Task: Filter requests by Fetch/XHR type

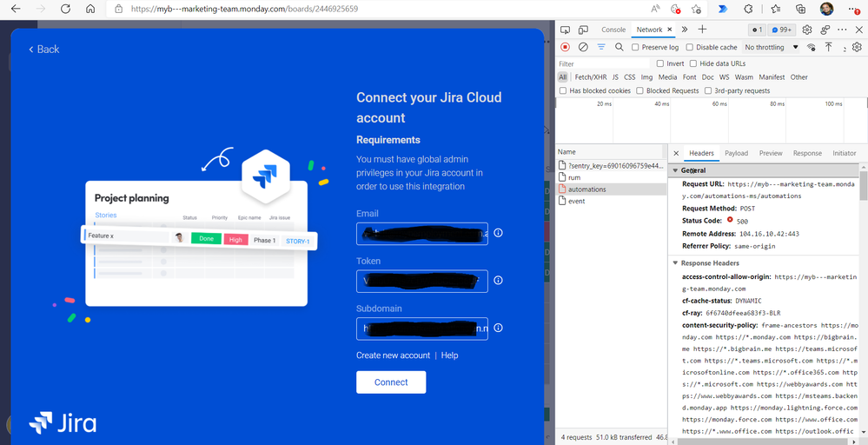Action: (591, 77)
